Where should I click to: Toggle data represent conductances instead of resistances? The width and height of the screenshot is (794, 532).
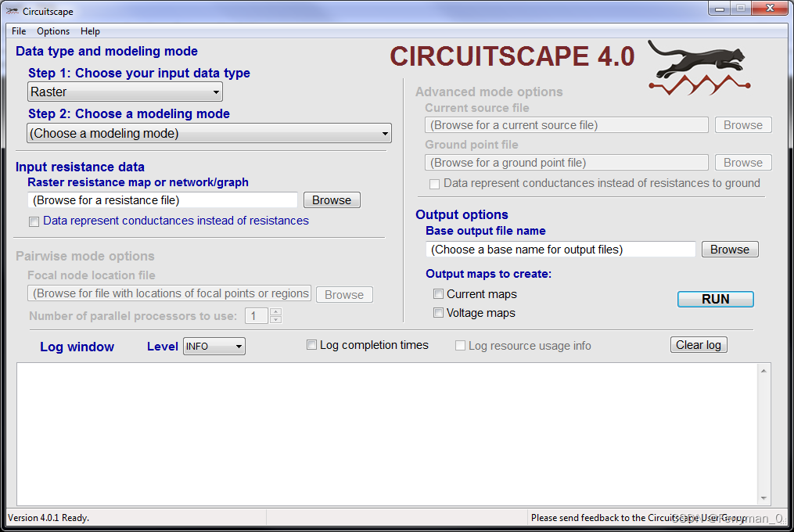tap(34, 221)
